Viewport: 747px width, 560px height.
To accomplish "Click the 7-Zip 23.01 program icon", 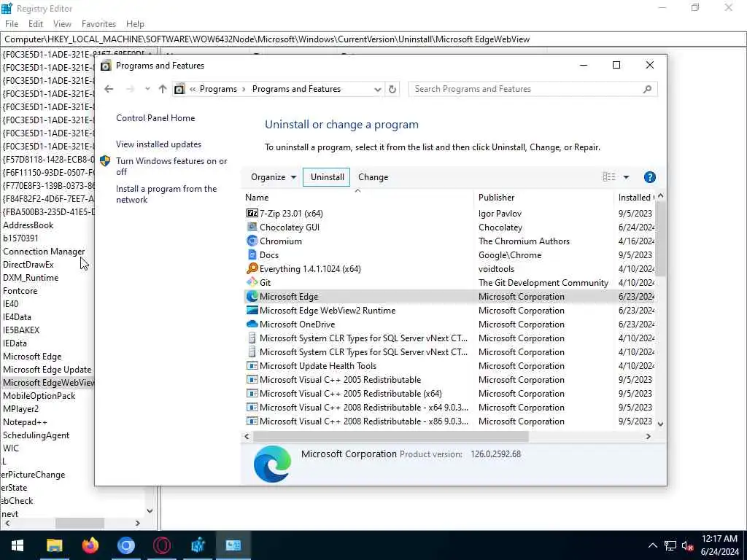I will [252, 214].
